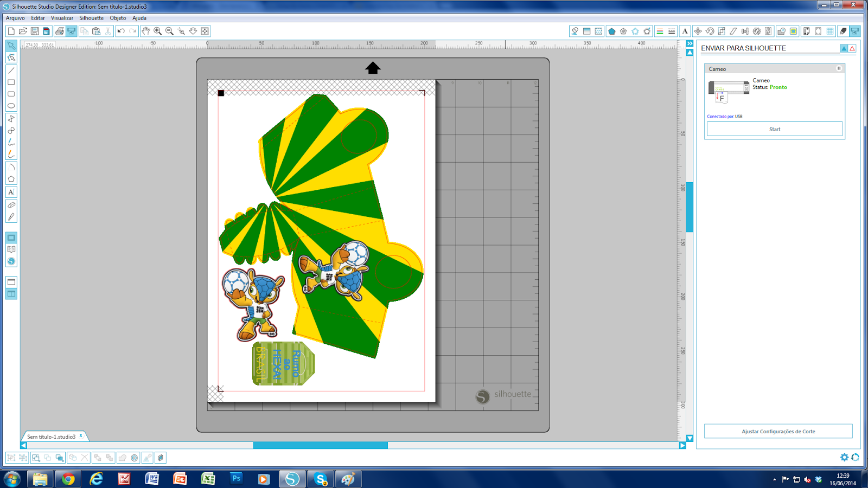The image size is (868, 488).
Task: Open the Editar menu
Action: click(x=38, y=18)
